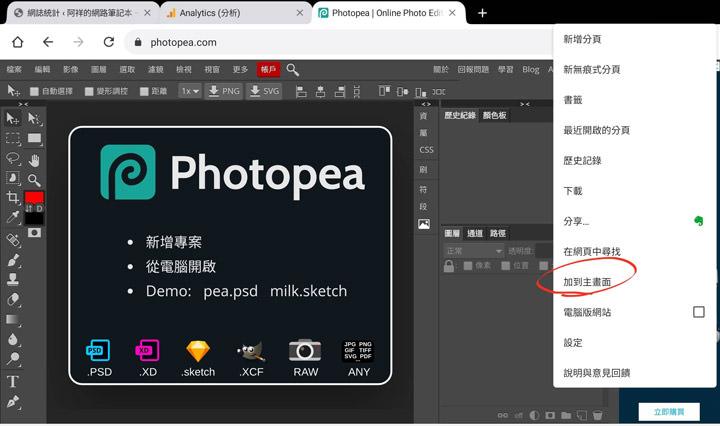Click the new folder icon in layers panel
This screenshot has height=426, width=720.
coord(566,415)
